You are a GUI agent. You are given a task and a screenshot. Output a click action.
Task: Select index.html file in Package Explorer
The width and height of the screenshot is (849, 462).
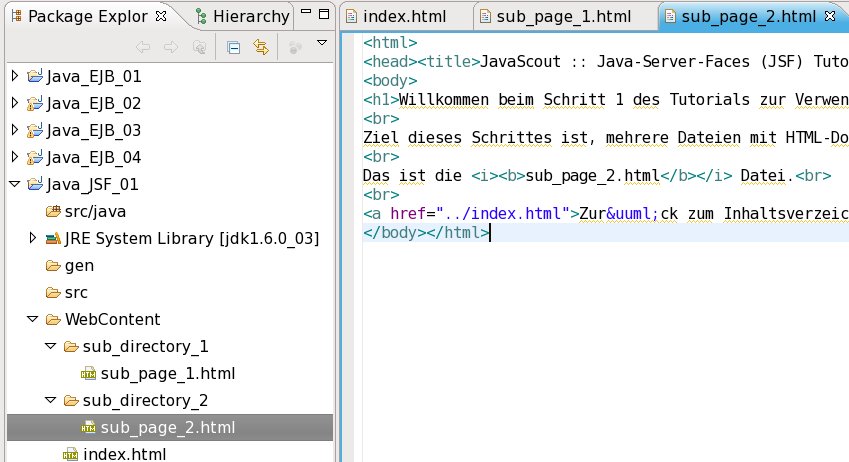point(124,455)
